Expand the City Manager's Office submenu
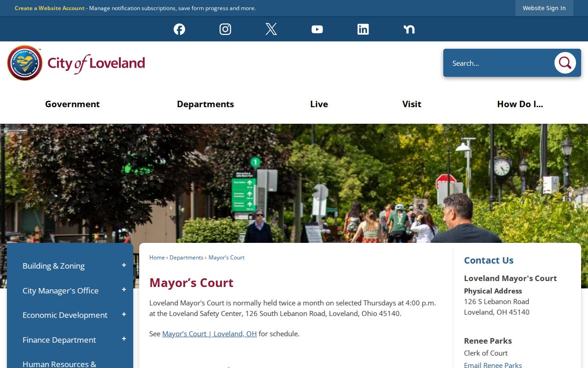 tap(124, 290)
